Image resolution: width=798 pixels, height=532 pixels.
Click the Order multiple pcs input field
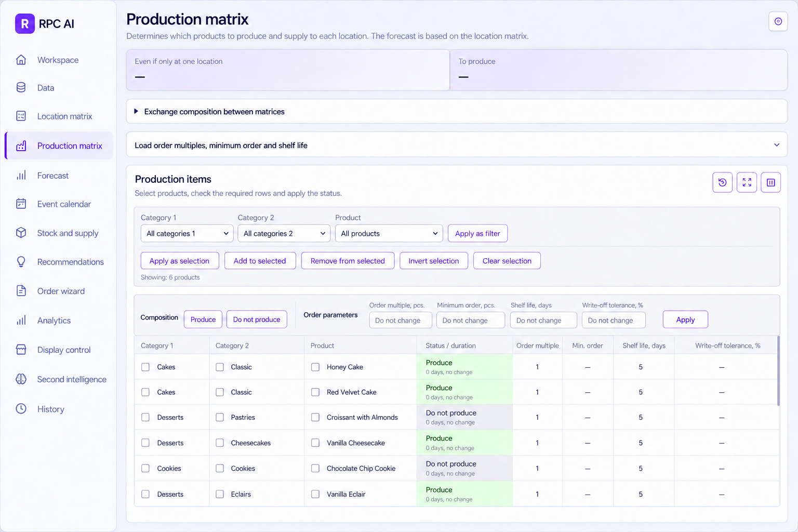pos(401,320)
